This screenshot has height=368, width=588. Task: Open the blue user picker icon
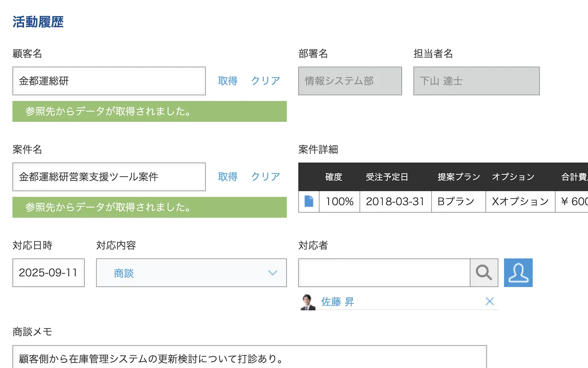tap(518, 273)
